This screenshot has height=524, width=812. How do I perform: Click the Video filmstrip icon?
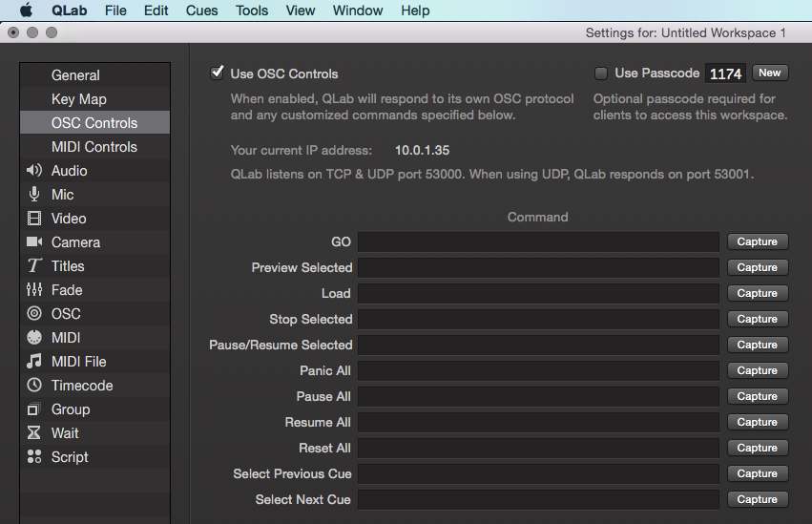coord(34,218)
